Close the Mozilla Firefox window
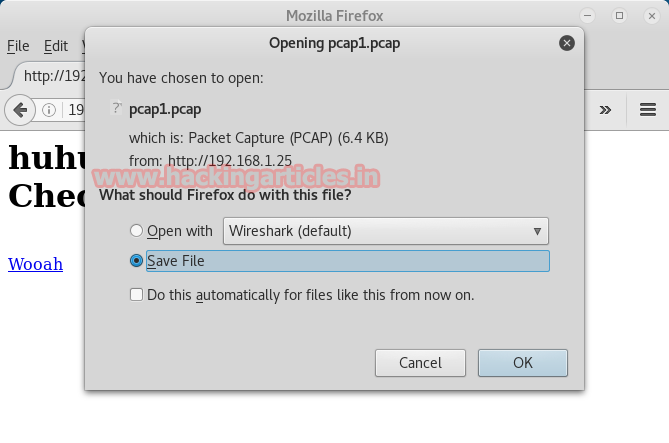Viewport: 669px width, 443px height. click(652, 16)
